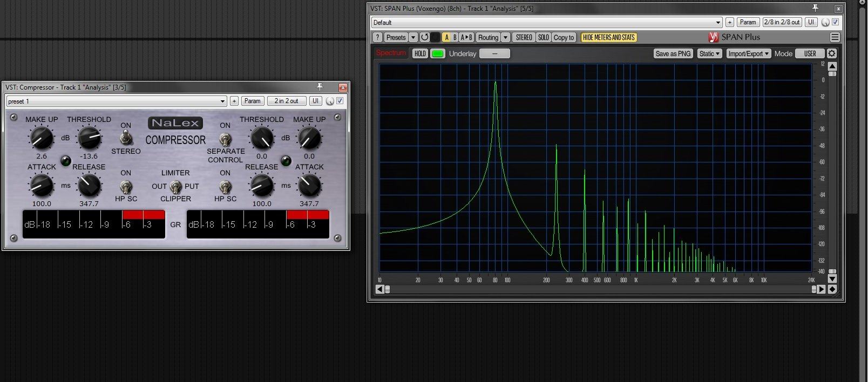Open SPAN Plus help question mark button
The image size is (868, 382).
pos(378,37)
